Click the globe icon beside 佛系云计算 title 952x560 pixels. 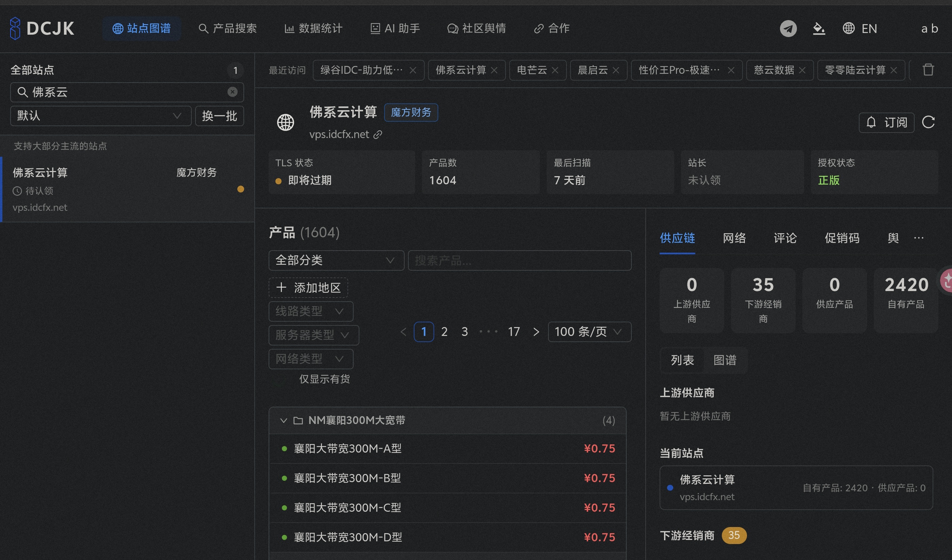[286, 122]
